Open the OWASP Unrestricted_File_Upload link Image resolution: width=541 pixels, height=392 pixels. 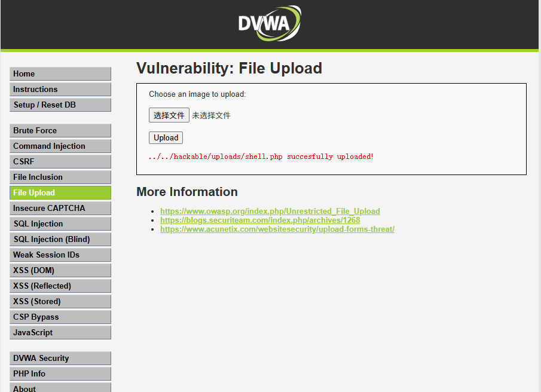(x=270, y=211)
